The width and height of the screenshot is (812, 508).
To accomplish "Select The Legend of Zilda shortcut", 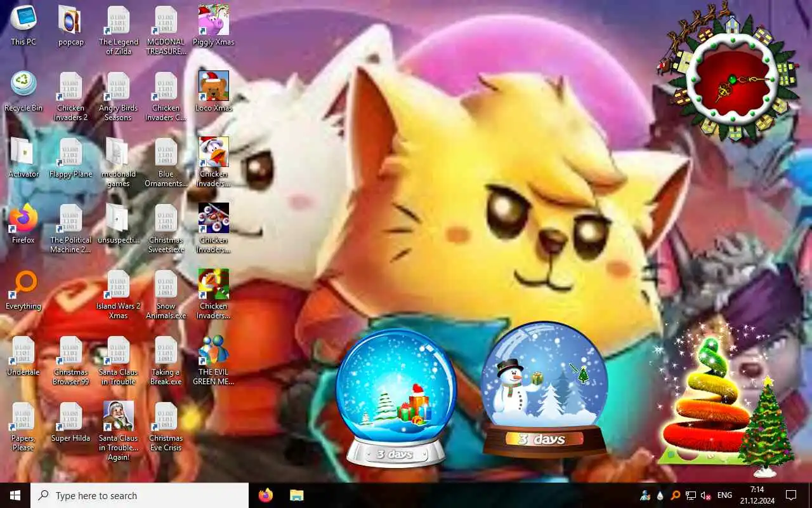I will [x=119, y=30].
